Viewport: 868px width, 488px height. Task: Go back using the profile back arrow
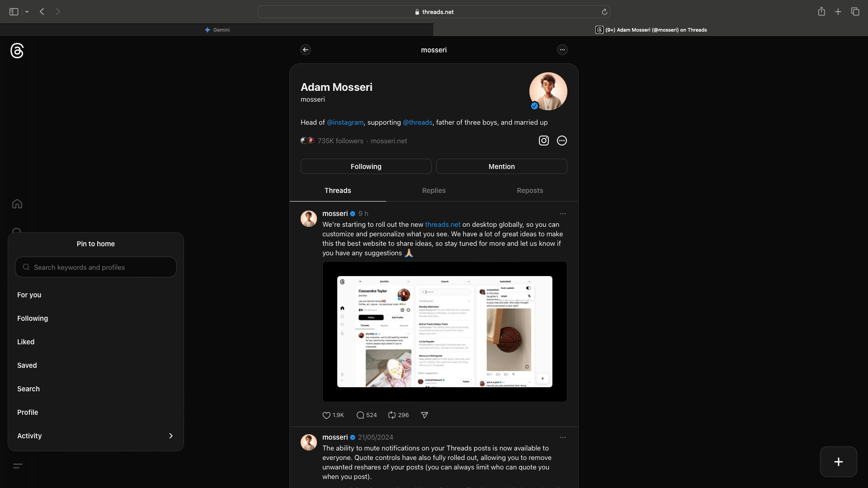[x=306, y=50]
